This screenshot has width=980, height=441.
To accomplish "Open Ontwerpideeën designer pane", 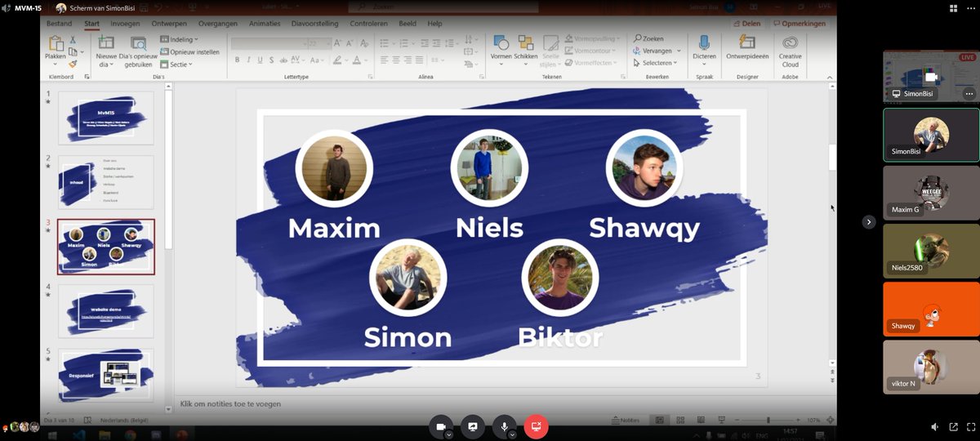I will click(747, 47).
